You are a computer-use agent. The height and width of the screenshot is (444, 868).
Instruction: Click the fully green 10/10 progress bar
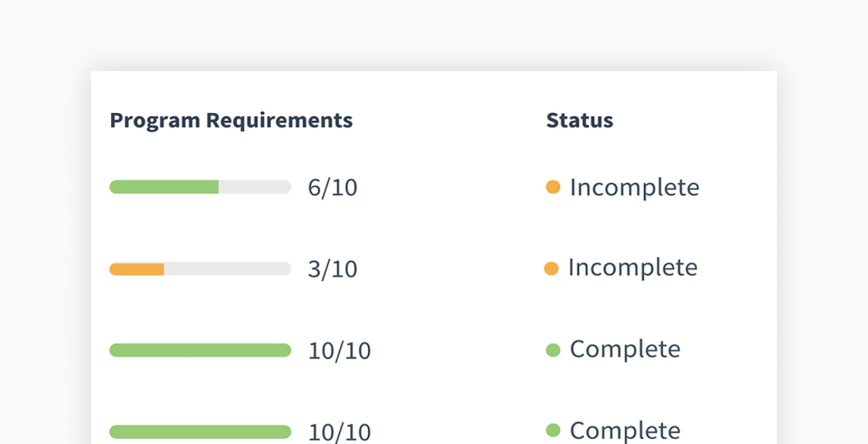click(x=200, y=349)
